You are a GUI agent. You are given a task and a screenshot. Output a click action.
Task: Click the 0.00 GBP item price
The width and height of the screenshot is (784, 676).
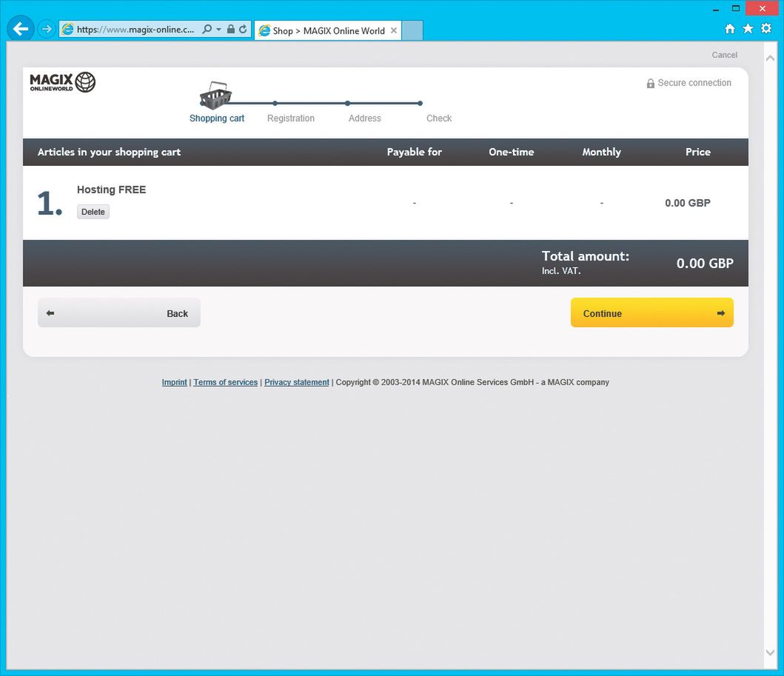pos(688,203)
